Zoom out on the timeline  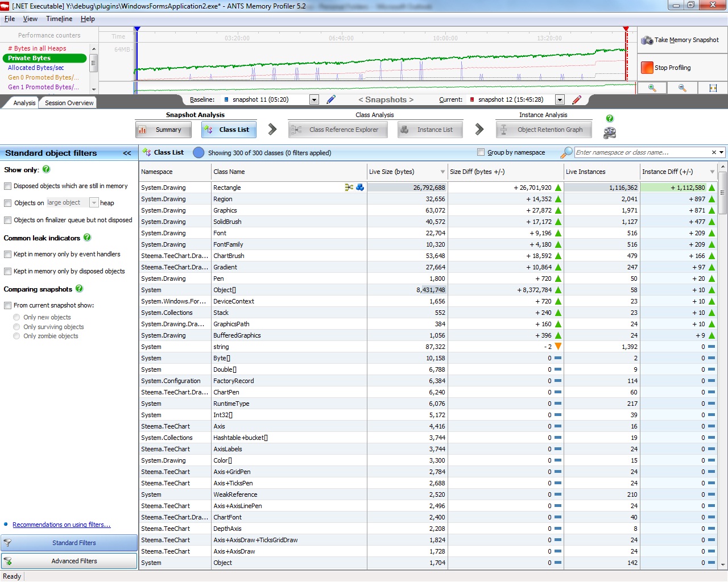click(682, 88)
